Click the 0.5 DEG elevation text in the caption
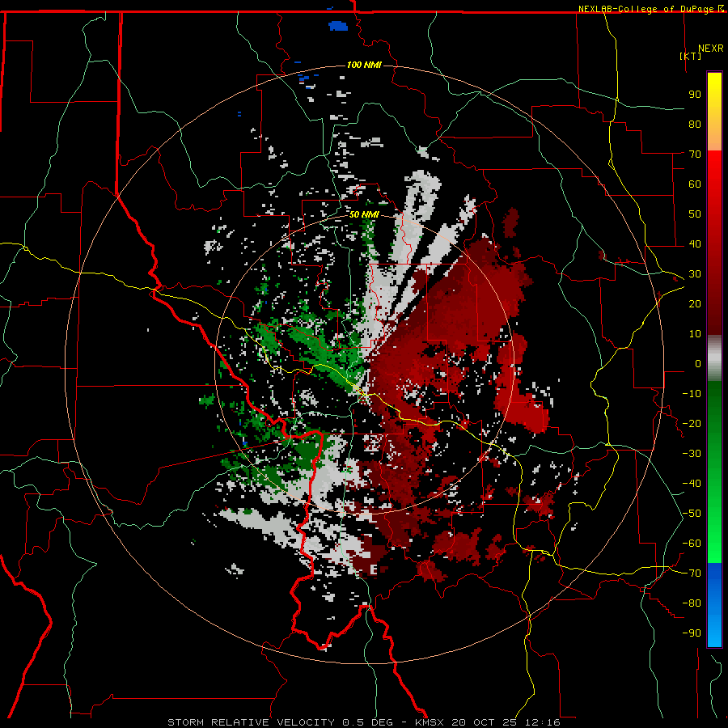This screenshot has height=728, width=728. point(368,722)
